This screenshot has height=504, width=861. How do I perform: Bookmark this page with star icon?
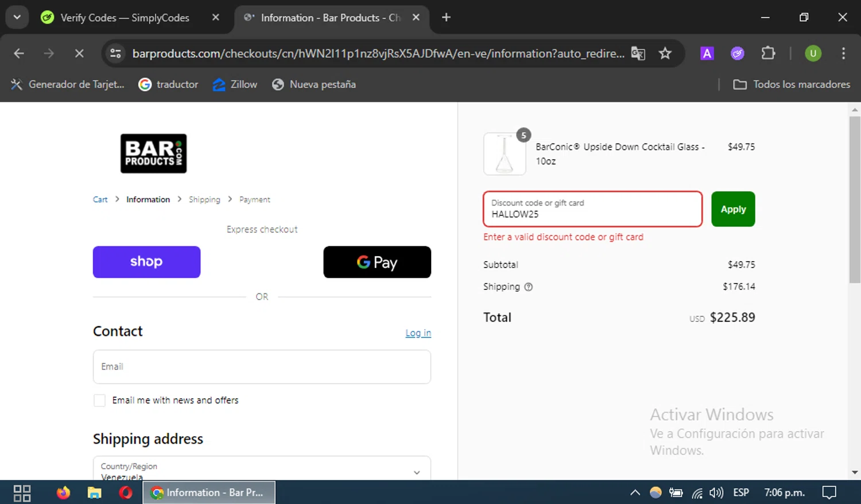[665, 53]
